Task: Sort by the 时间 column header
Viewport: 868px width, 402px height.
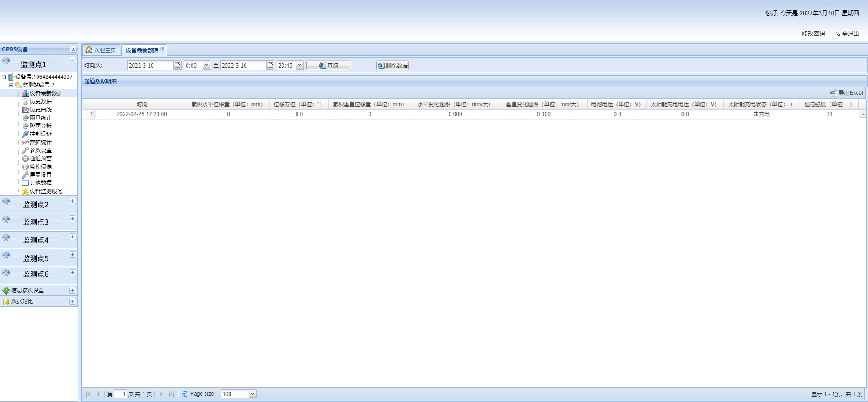Action: (142, 104)
